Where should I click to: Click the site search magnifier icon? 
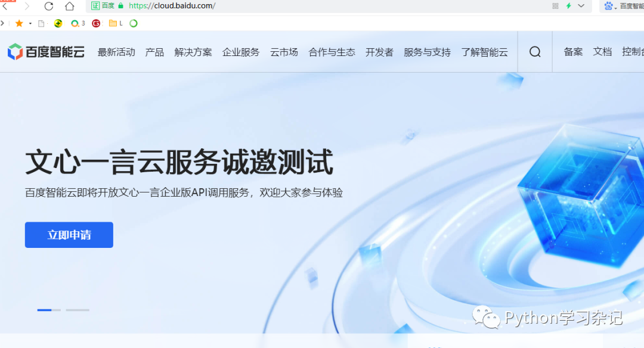(535, 52)
